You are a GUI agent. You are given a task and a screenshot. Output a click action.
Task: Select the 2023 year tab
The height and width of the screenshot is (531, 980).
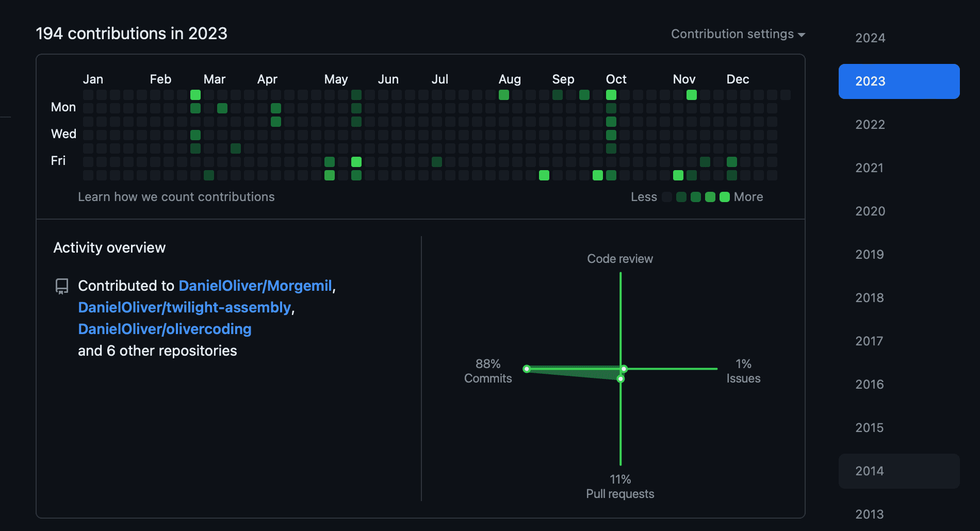[899, 81]
